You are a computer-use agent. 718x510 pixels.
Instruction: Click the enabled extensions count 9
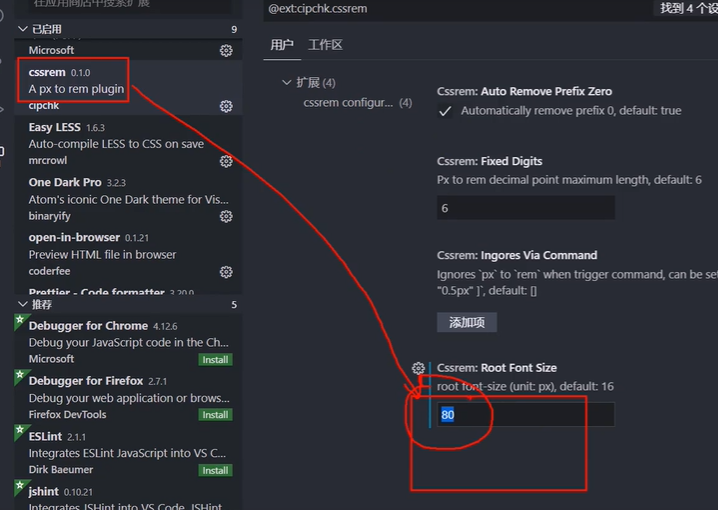234,30
